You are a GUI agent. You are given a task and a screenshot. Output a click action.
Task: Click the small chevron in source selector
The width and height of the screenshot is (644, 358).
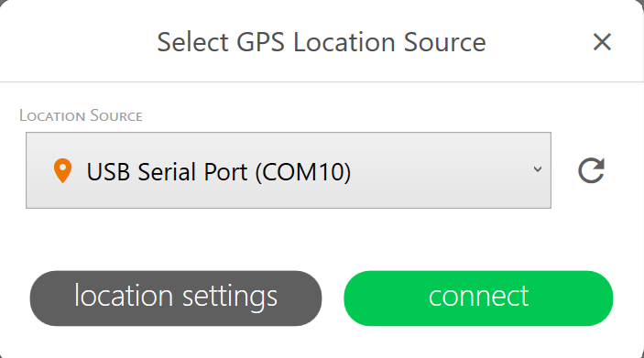click(x=537, y=169)
